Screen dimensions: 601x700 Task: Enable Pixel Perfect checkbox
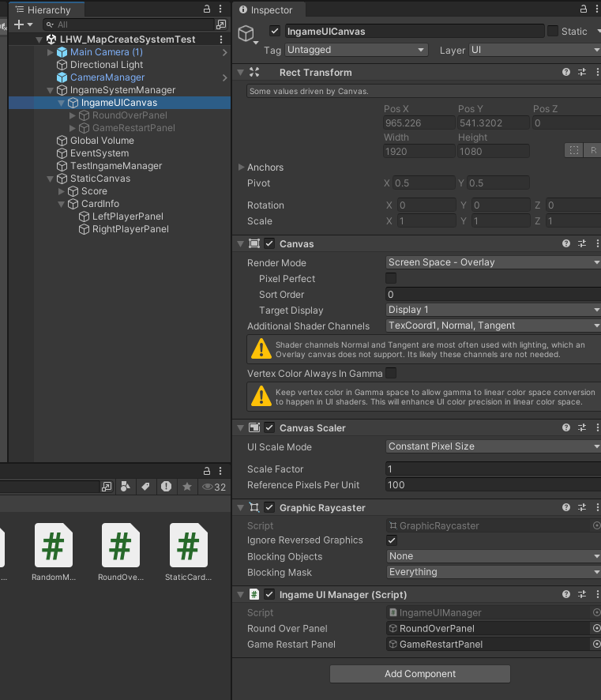tap(391, 279)
